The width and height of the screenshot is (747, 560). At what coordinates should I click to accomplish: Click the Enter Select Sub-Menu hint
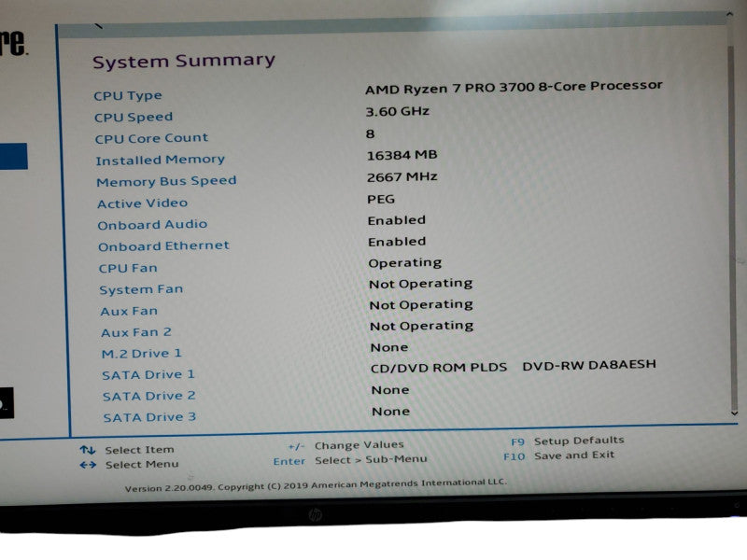click(x=350, y=460)
